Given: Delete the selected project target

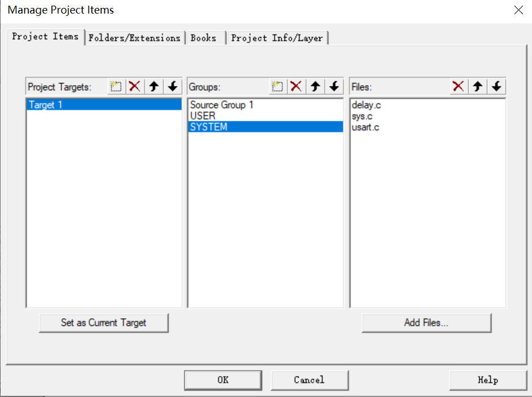Looking at the screenshot, I should [135, 86].
